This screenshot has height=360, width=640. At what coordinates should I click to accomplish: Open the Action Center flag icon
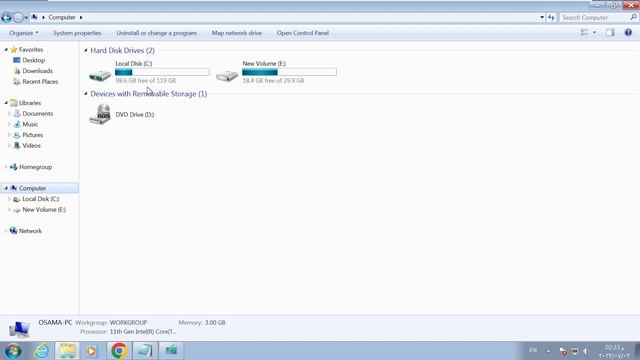(x=563, y=351)
